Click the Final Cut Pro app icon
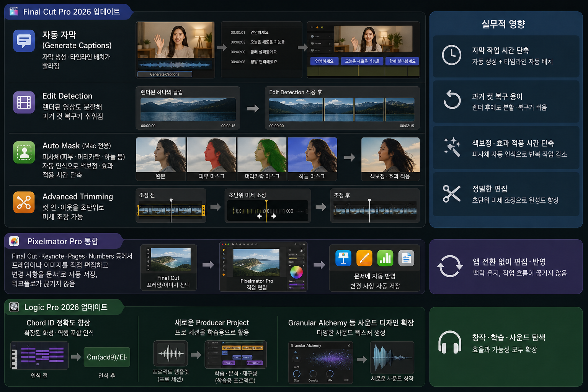588x392 pixels. (x=14, y=11)
